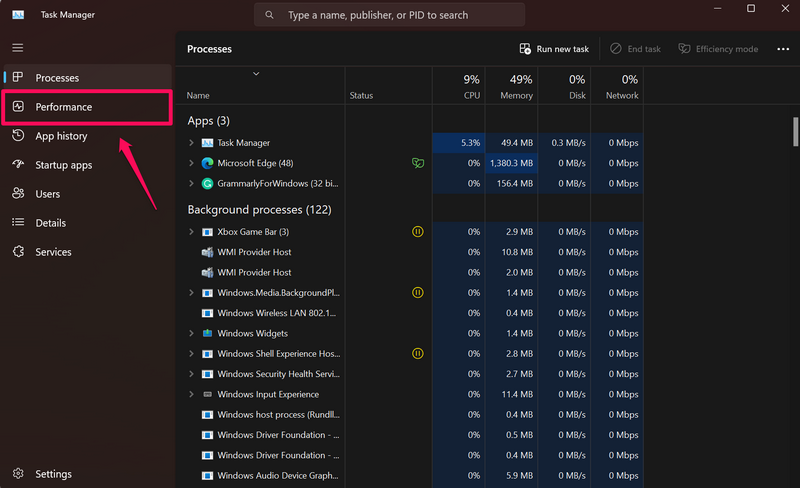Open the Users page
800x488 pixels.
pos(47,194)
